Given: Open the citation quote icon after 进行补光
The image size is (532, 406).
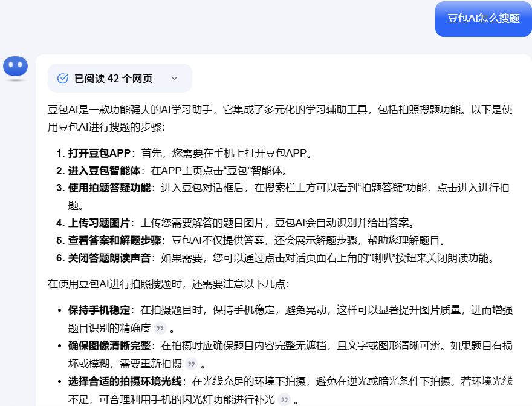Looking at the screenshot, I should pos(284,399).
